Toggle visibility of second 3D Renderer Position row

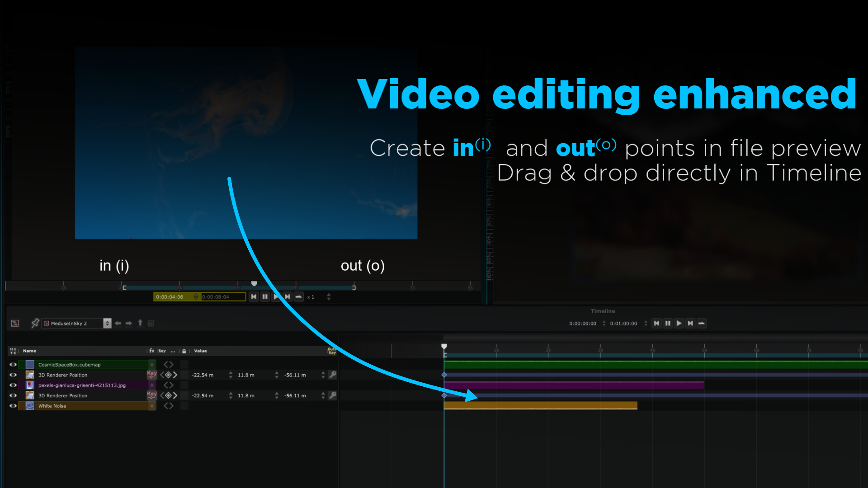coord(13,395)
